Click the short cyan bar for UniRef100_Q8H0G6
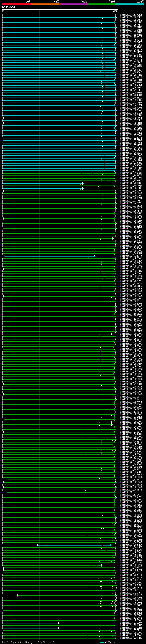The width and height of the screenshot is (146, 644). (43, 183)
